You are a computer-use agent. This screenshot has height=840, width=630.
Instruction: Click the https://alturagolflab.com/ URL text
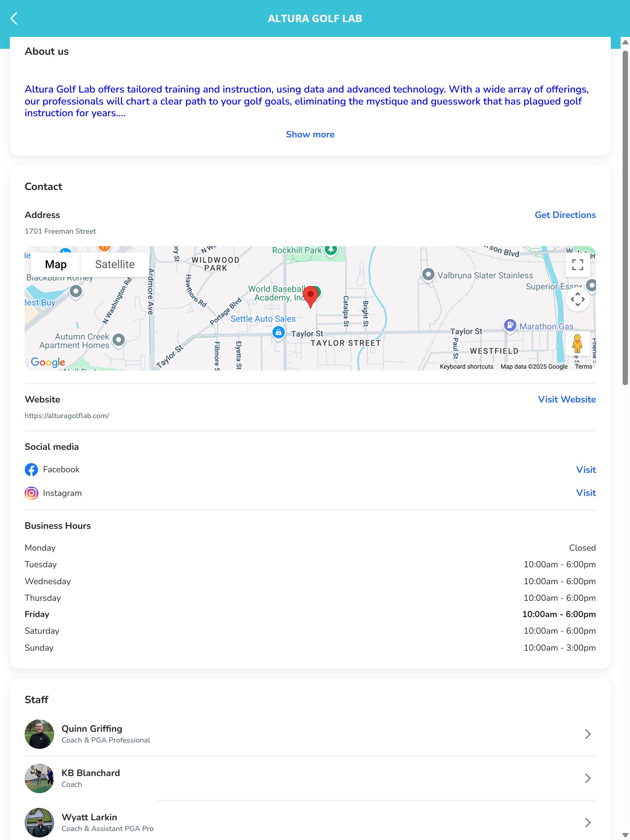[x=67, y=416]
